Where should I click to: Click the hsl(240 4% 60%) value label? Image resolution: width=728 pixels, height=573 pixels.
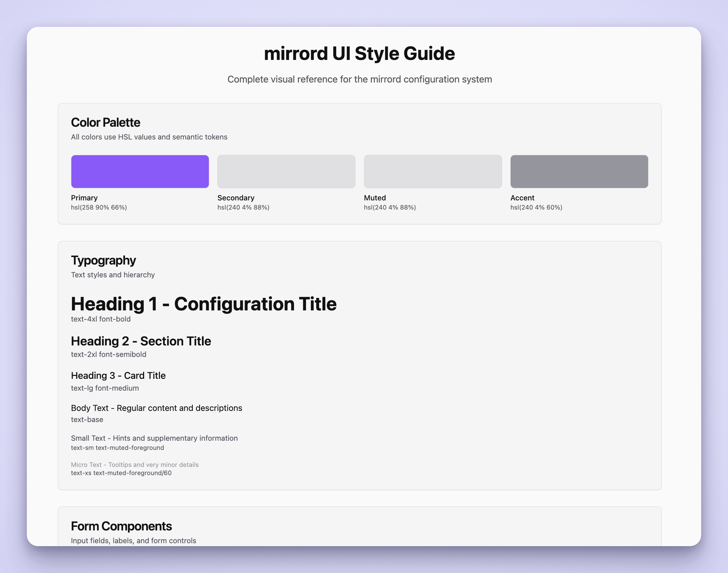(536, 207)
